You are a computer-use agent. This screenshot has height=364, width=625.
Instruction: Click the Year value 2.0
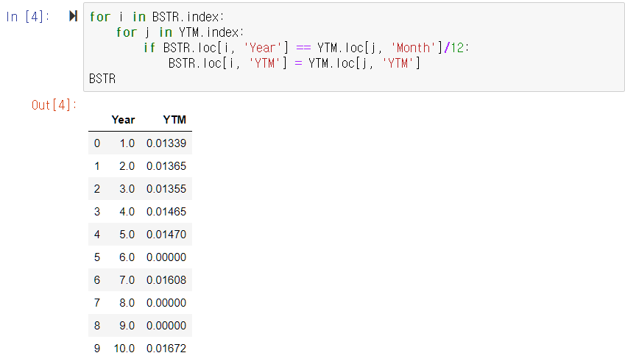[127, 166]
